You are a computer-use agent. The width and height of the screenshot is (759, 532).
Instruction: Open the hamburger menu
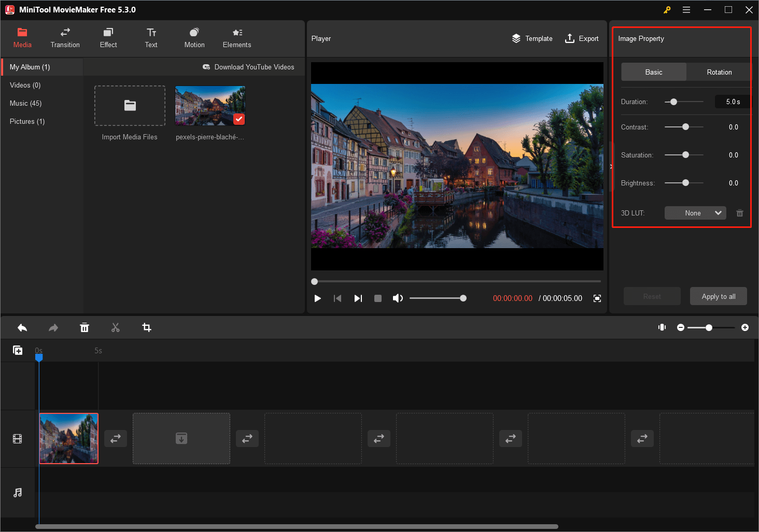(x=686, y=10)
